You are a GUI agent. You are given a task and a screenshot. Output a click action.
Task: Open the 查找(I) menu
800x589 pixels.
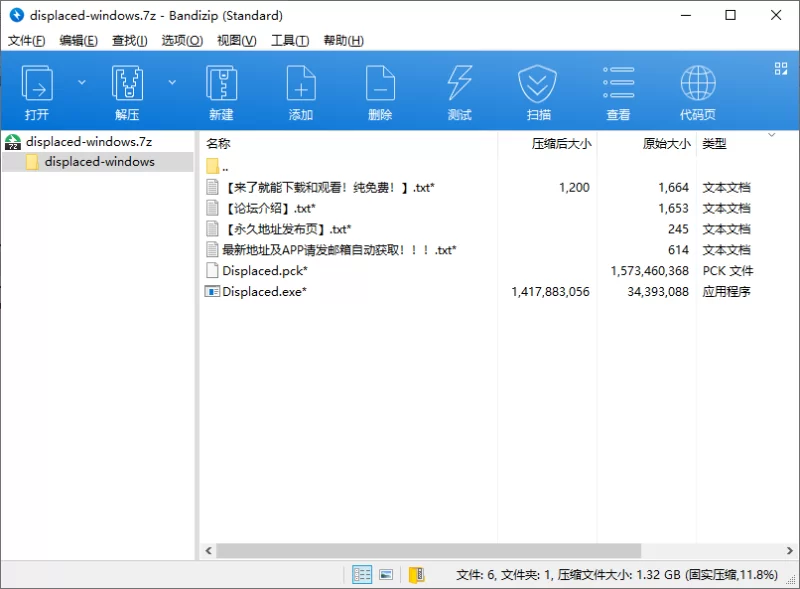(x=130, y=40)
